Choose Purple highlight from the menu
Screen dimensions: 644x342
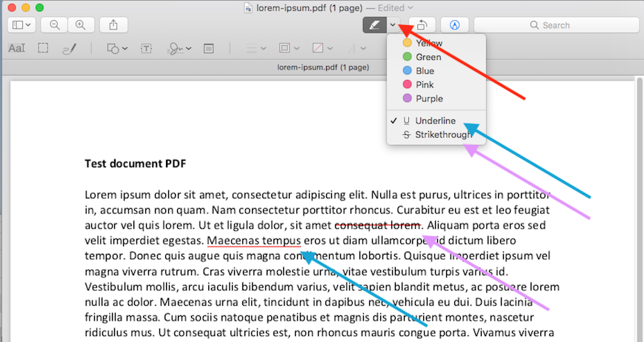pyautogui.click(x=436, y=99)
